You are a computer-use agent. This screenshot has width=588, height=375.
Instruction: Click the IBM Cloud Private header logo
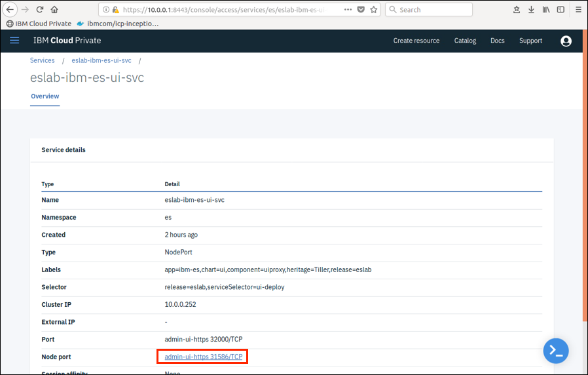click(x=67, y=41)
